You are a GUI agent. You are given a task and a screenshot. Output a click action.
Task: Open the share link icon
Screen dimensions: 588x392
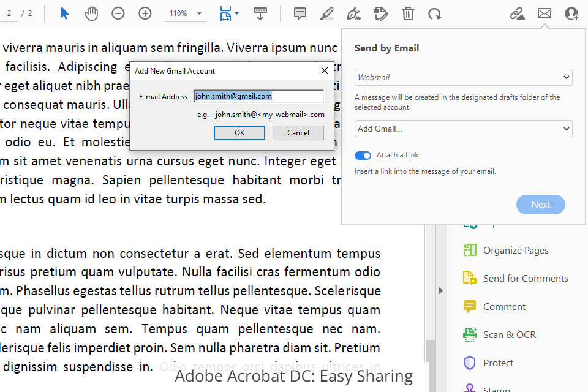click(x=517, y=13)
